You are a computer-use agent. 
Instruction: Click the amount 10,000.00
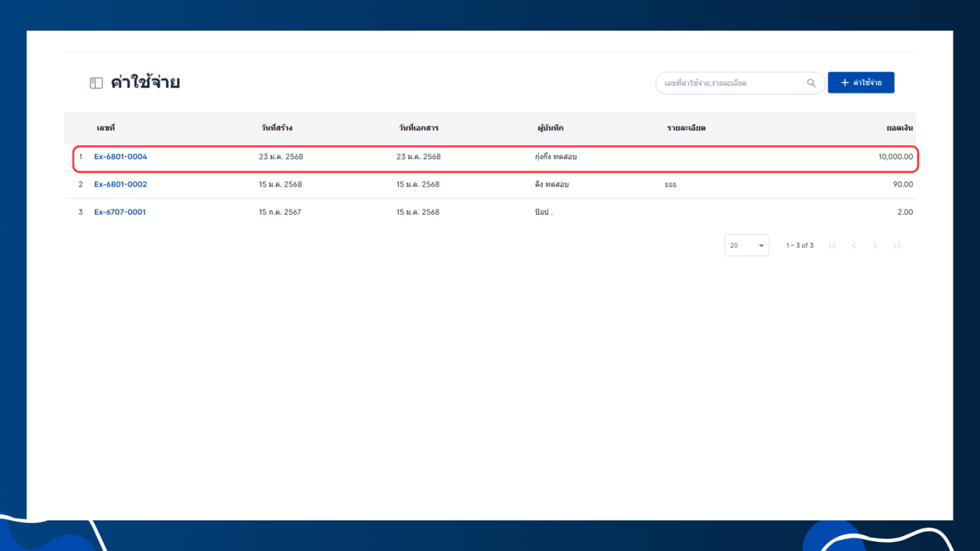point(895,157)
